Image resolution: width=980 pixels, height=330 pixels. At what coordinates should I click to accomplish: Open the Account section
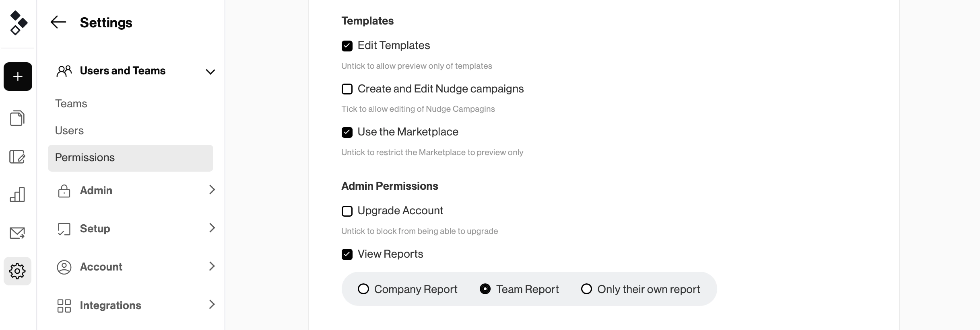(101, 266)
